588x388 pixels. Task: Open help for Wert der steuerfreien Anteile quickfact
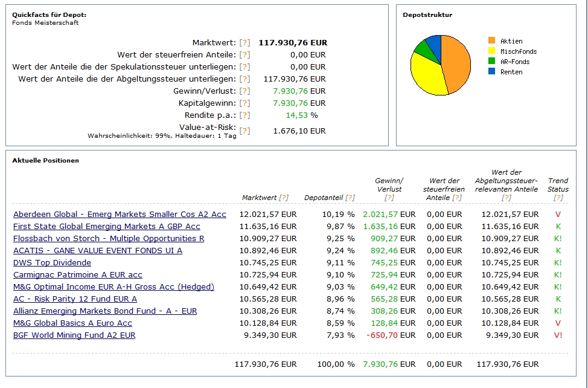coord(244,55)
